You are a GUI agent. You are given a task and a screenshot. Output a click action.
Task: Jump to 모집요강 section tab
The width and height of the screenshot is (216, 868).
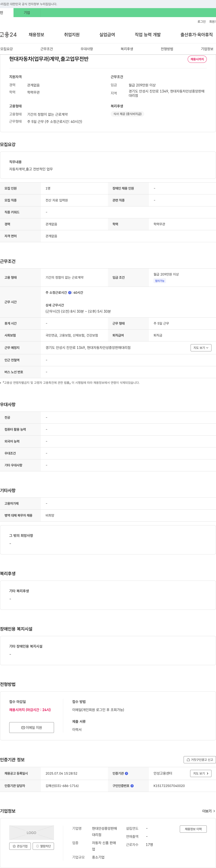coord(6,49)
